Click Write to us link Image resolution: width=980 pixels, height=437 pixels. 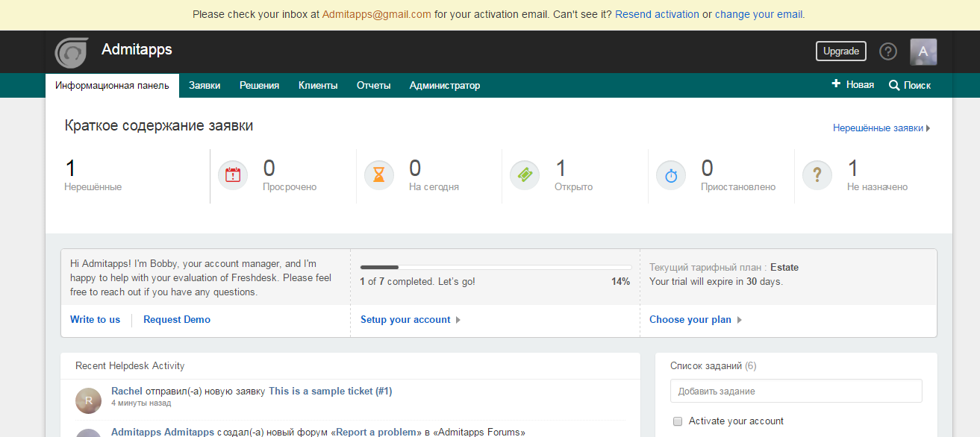[x=95, y=319]
